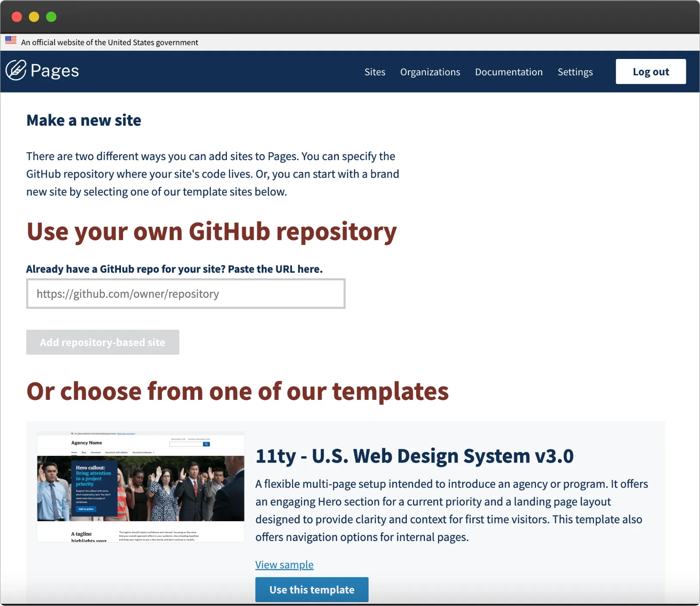Click the Log out button

click(650, 71)
